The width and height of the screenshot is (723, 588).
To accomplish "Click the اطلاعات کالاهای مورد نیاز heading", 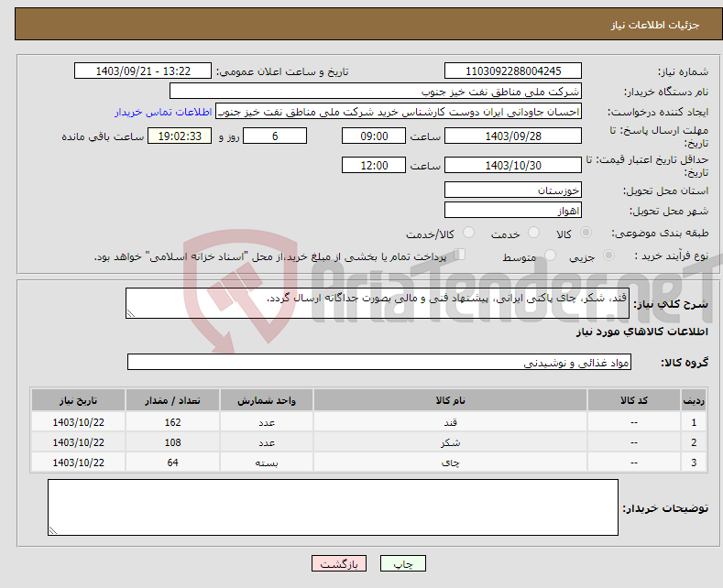I will (x=641, y=332).
